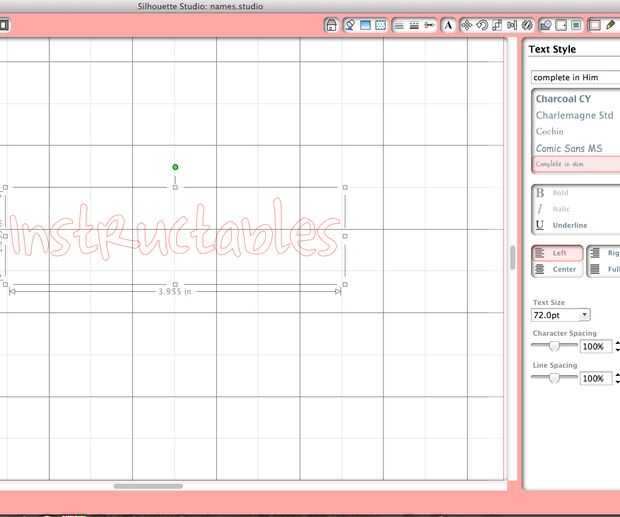Select Right text justification
This screenshot has height=517, width=620.
pyautogui.click(x=604, y=253)
